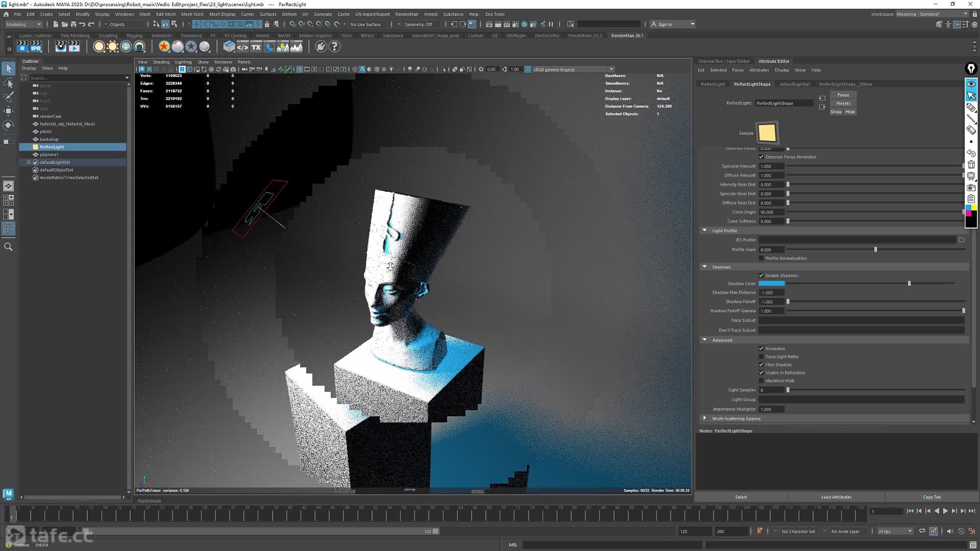The height and width of the screenshot is (551, 980).
Task: Uncheck the Normalize option under Advanced
Action: tap(761, 349)
